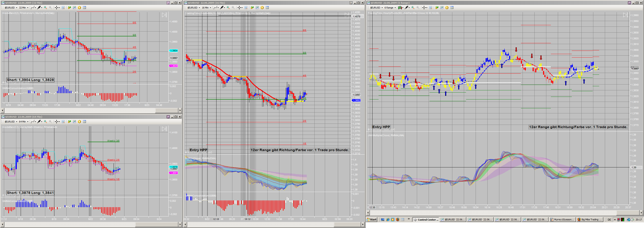Select the 'Short: 1,3904 Long: 1,3828' text label

click(30, 80)
